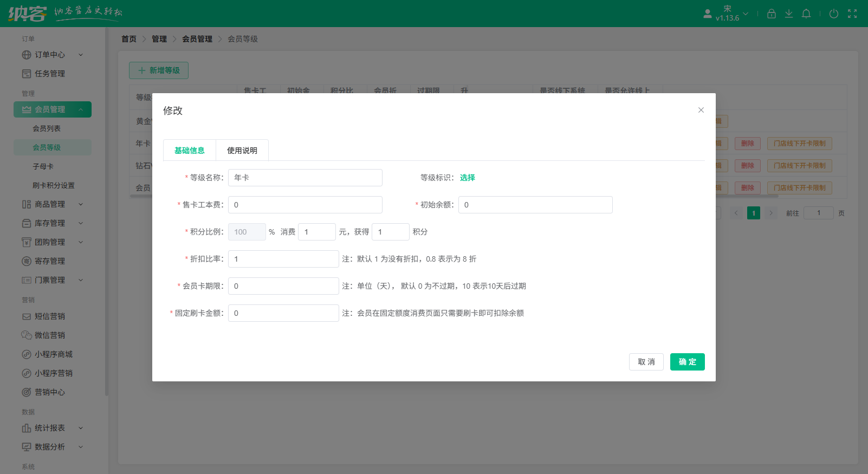Click the power logout icon
Viewport: 868px width, 474px height.
(834, 14)
